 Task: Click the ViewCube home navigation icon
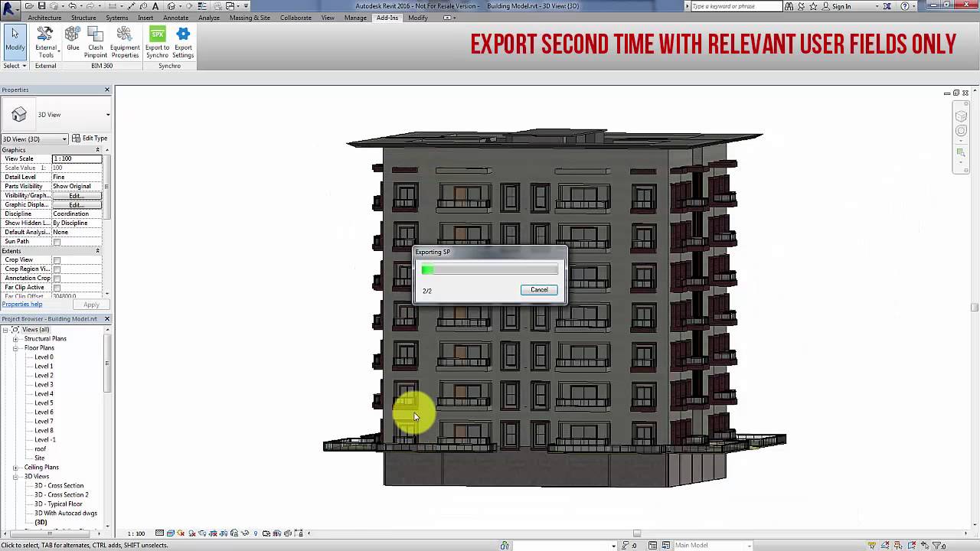click(x=961, y=116)
